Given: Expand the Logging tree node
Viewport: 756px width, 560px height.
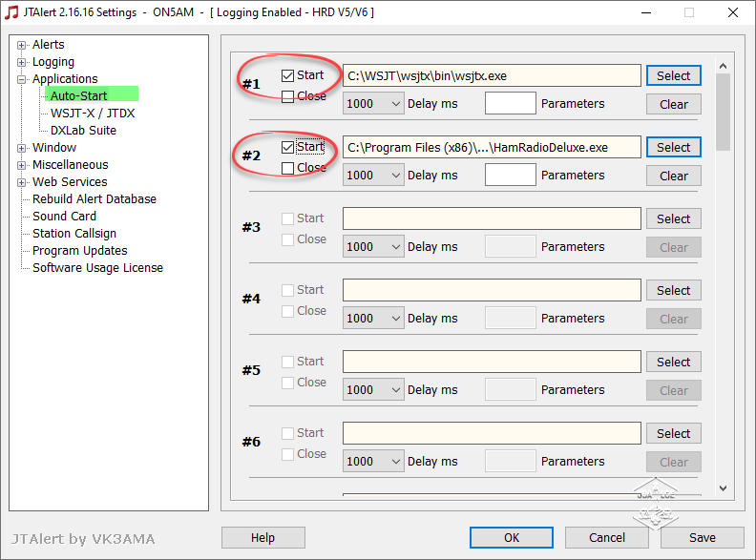Looking at the screenshot, I should pos(21,63).
